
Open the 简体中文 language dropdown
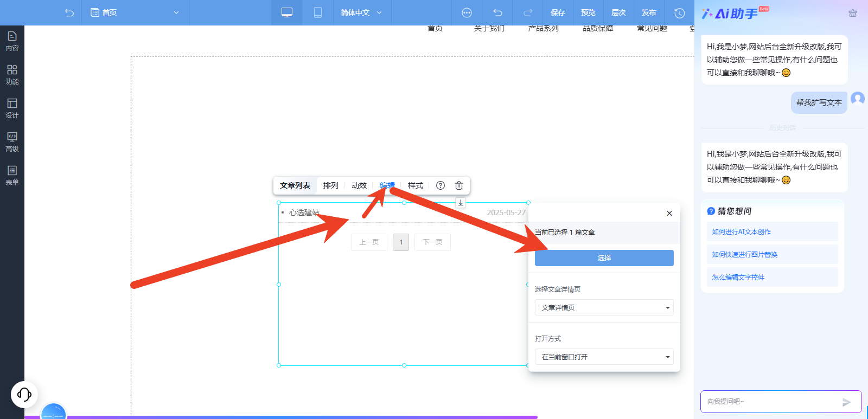361,12
